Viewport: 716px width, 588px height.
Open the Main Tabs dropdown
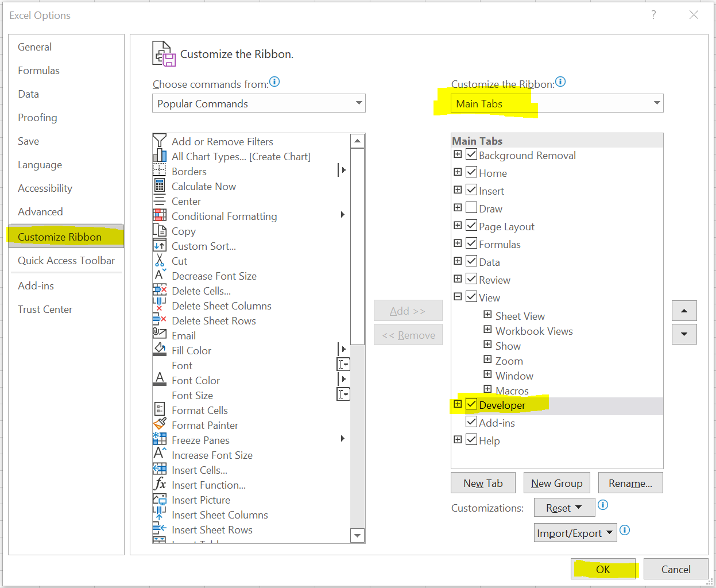pos(657,103)
